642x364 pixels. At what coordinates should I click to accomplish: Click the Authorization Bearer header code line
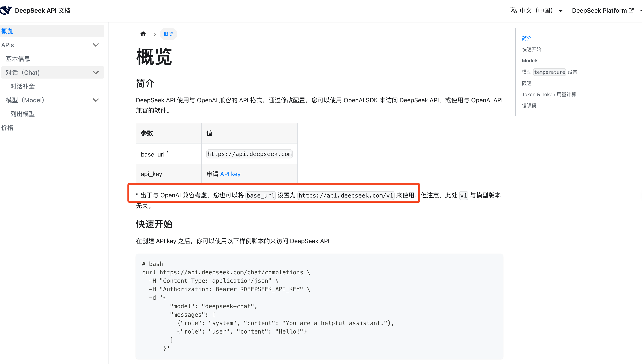230,289
